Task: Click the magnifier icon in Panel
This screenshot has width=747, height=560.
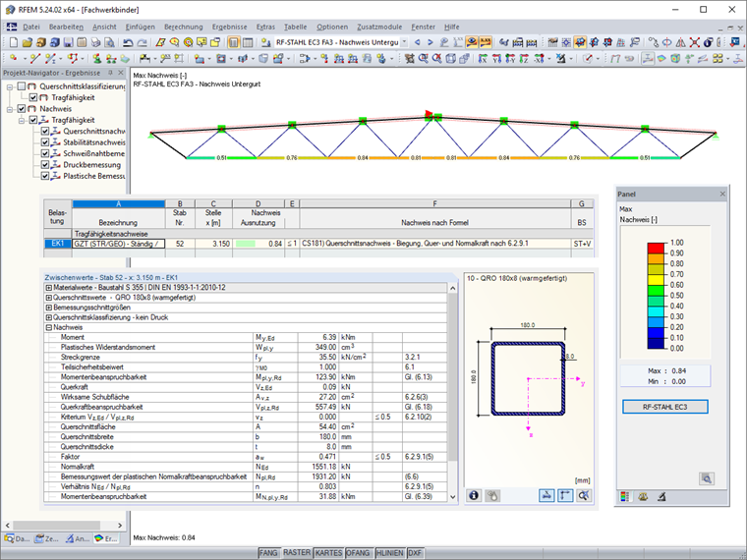Action: point(707,478)
